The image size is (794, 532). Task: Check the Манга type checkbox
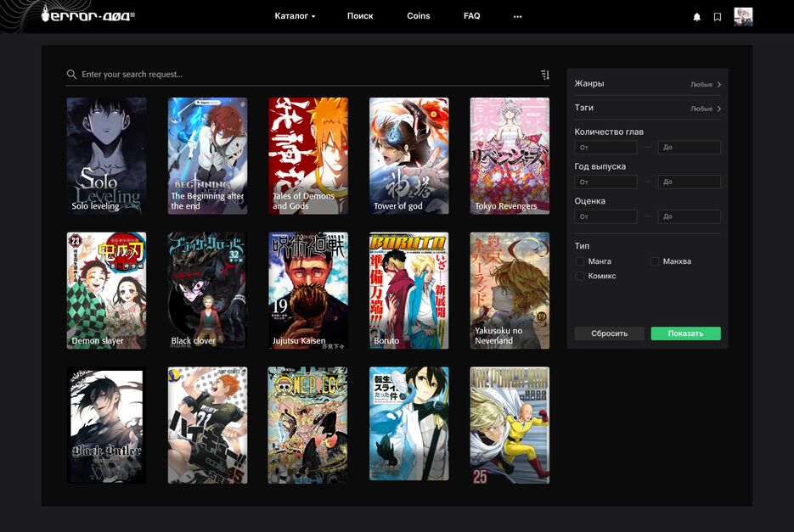point(580,261)
